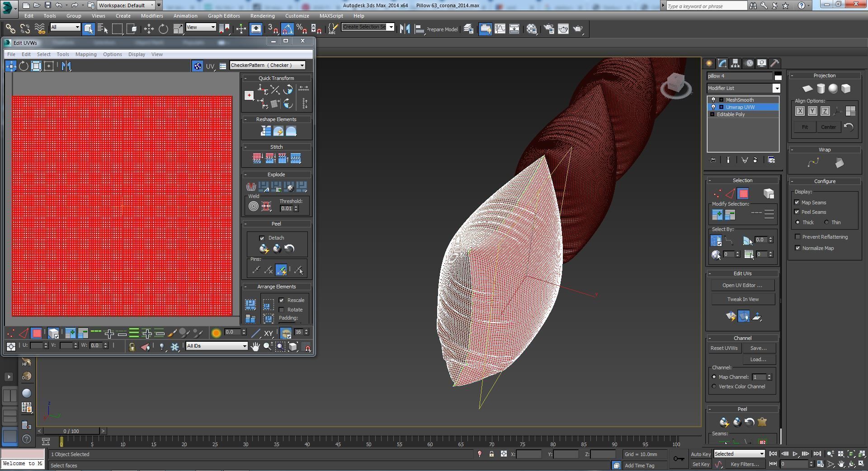Viewport: 868px width, 471px height.
Task: Open the Workspace Default dropdown
Action: tap(127, 5)
